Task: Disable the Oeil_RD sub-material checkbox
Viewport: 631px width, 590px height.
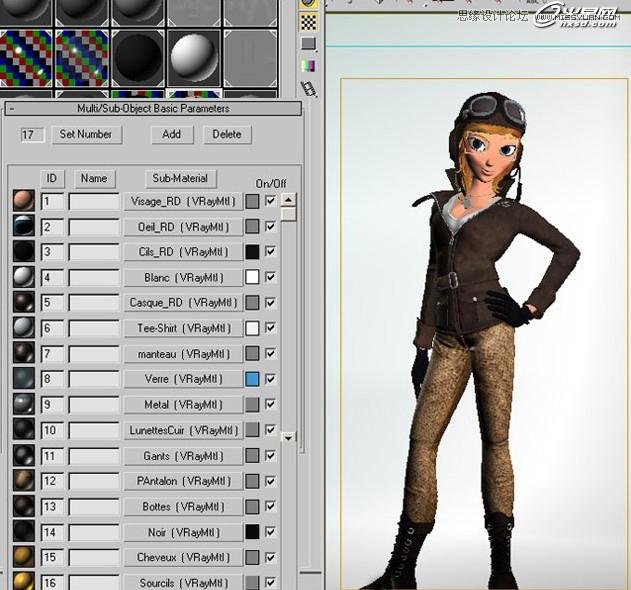Action: click(x=271, y=227)
